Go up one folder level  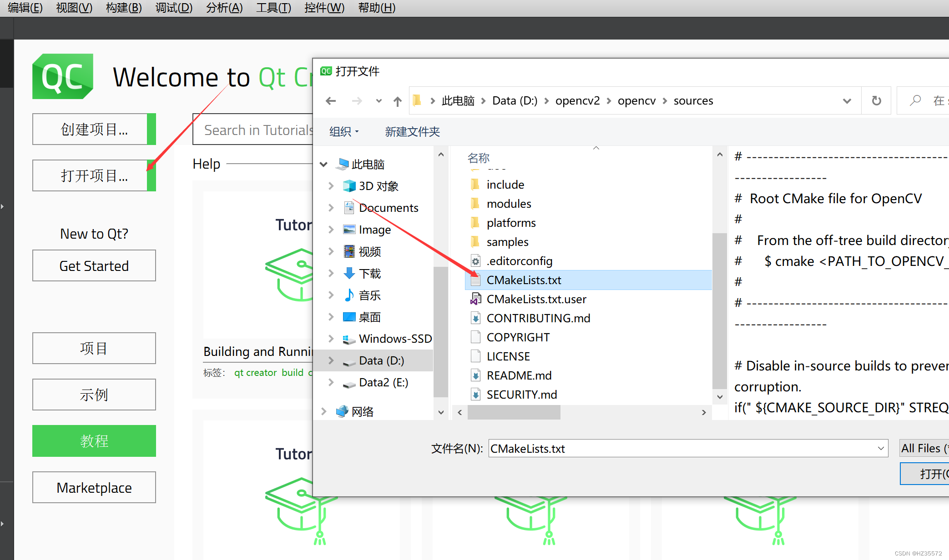point(398,101)
